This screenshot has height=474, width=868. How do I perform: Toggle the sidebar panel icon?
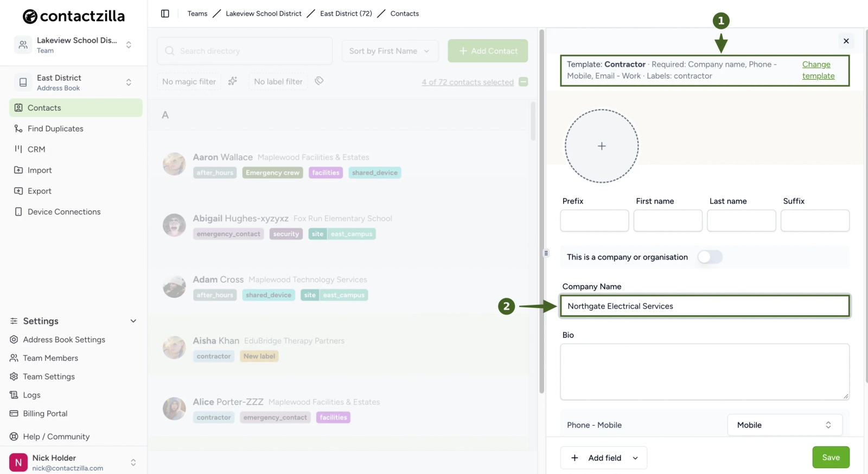point(165,14)
